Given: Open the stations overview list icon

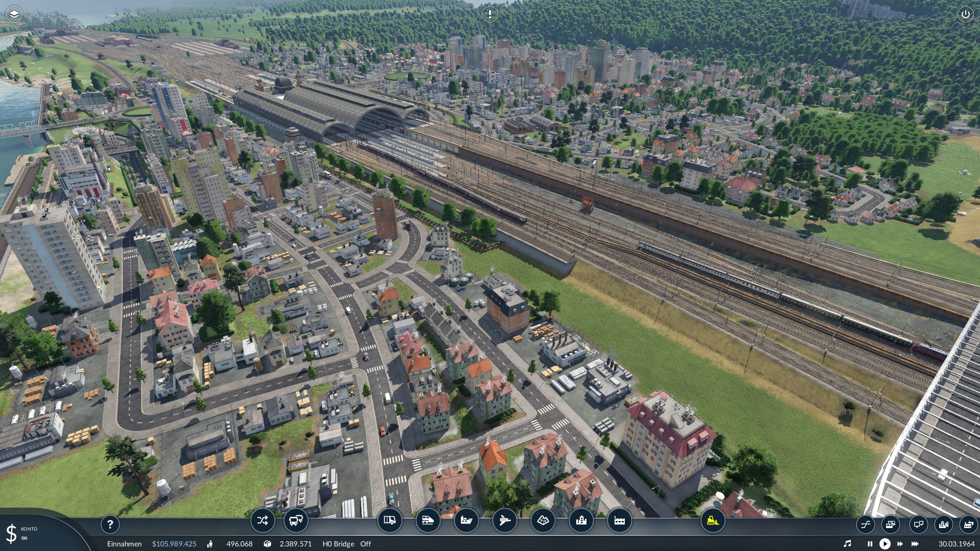Looking at the screenshot, I should (x=918, y=524).
